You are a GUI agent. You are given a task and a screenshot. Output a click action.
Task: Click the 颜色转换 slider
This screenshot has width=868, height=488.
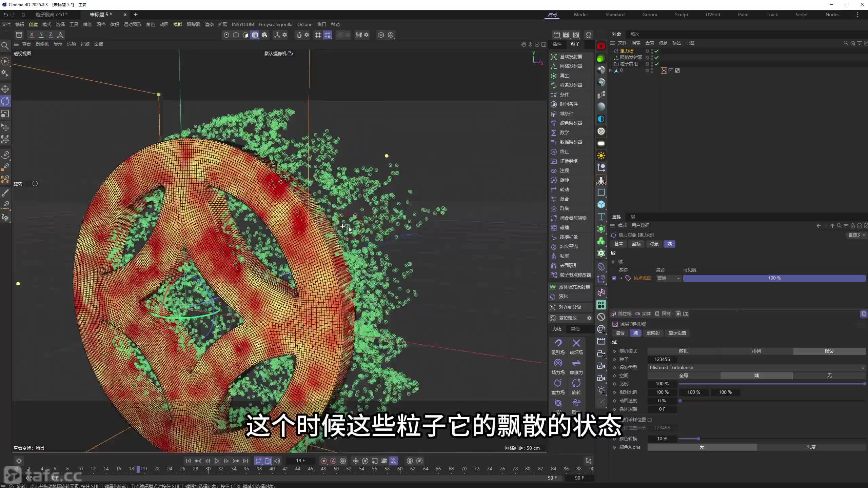coord(698,439)
